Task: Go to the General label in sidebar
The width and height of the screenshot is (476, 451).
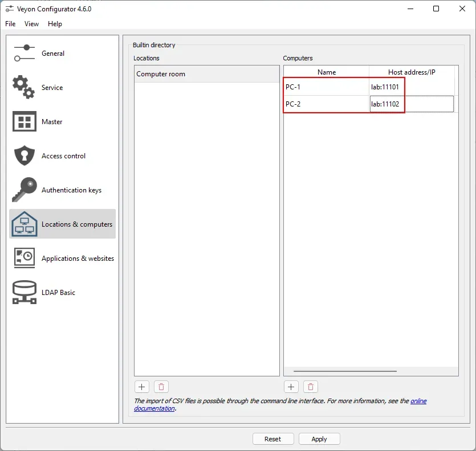Action: (x=53, y=54)
